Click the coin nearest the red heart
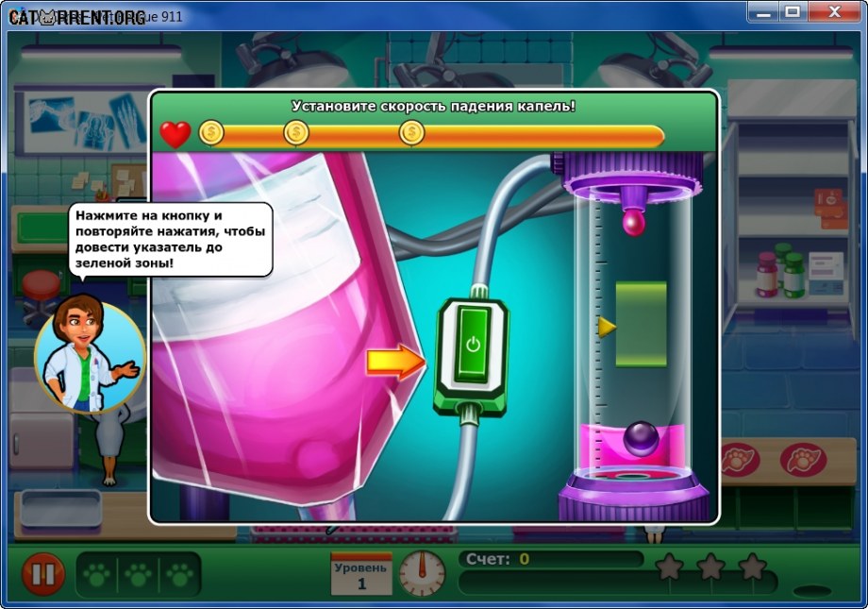 [211, 133]
